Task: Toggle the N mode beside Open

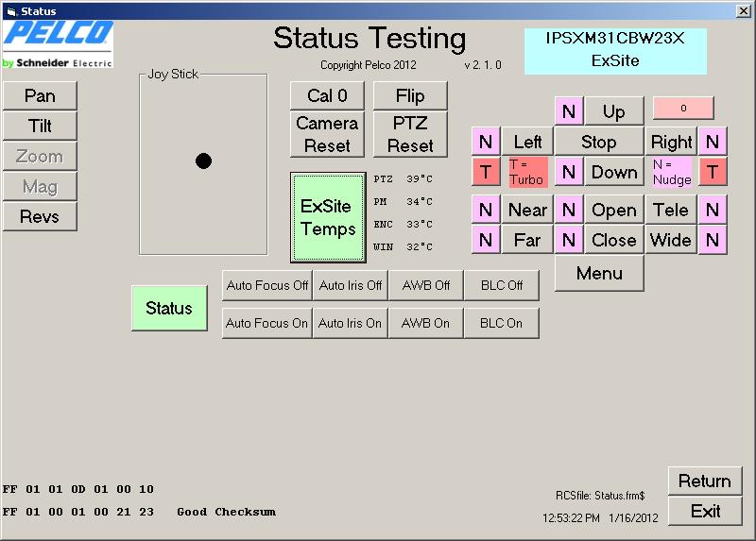Action: 569,210
